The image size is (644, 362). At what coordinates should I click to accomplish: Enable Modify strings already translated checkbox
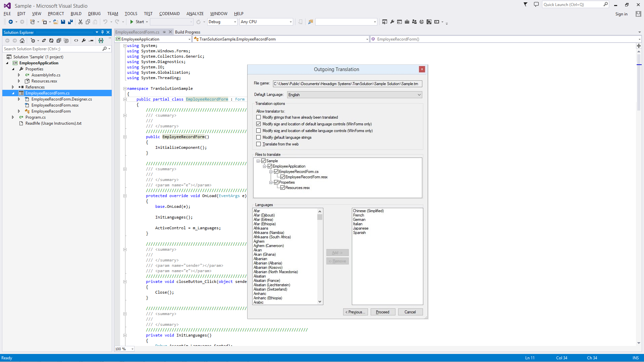point(258,117)
